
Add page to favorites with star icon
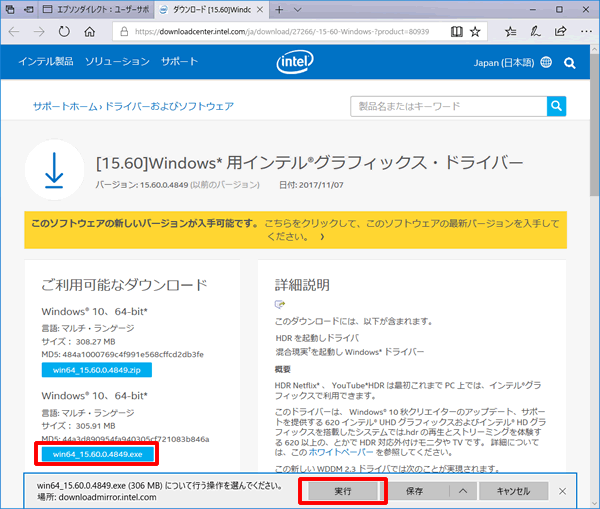click(x=476, y=32)
